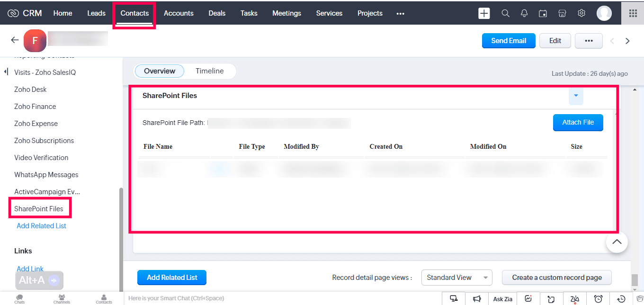Open the Zia notifications icon
The height and width of the screenshot is (305, 644).
tap(575, 299)
